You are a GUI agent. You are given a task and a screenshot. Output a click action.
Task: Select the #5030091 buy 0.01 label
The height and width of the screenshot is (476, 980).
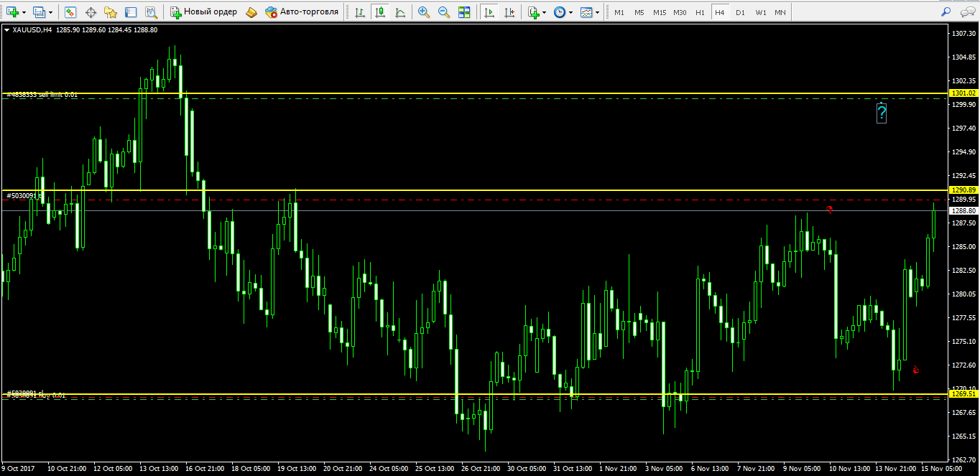point(36,394)
